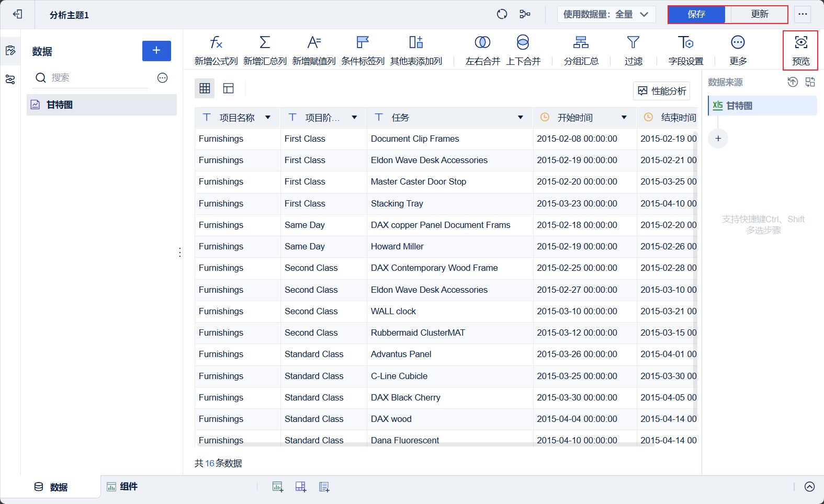This screenshot has height=504, width=824.
Task: Click 左右合并 tool
Action: (x=483, y=51)
